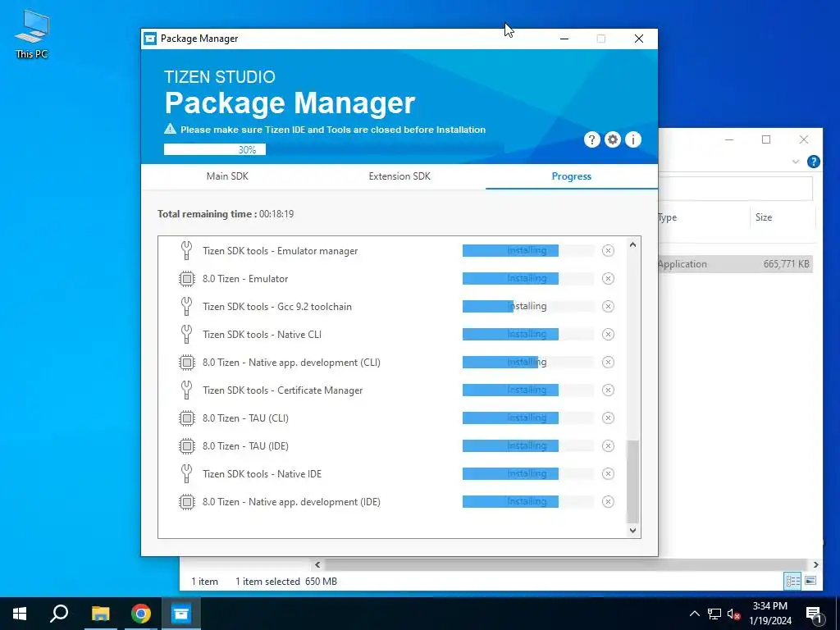Click wrench icon beside Gcc 9.2 toolchain
This screenshot has height=630, width=840.
click(186, 307)
